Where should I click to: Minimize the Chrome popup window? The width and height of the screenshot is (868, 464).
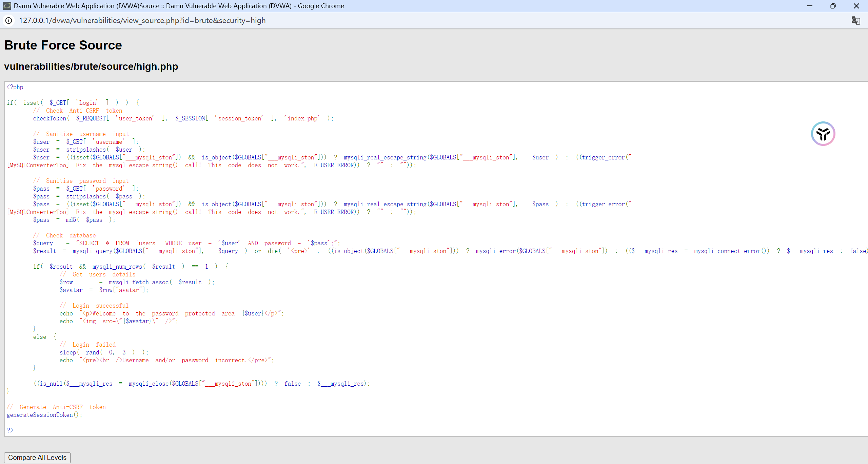tap(810, 6)
